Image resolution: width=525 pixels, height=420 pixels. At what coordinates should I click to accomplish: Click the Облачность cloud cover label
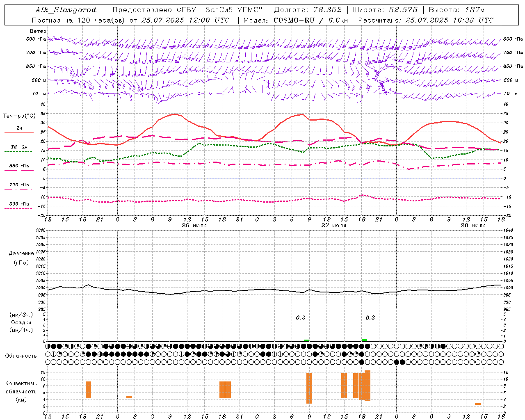(21, 356)
